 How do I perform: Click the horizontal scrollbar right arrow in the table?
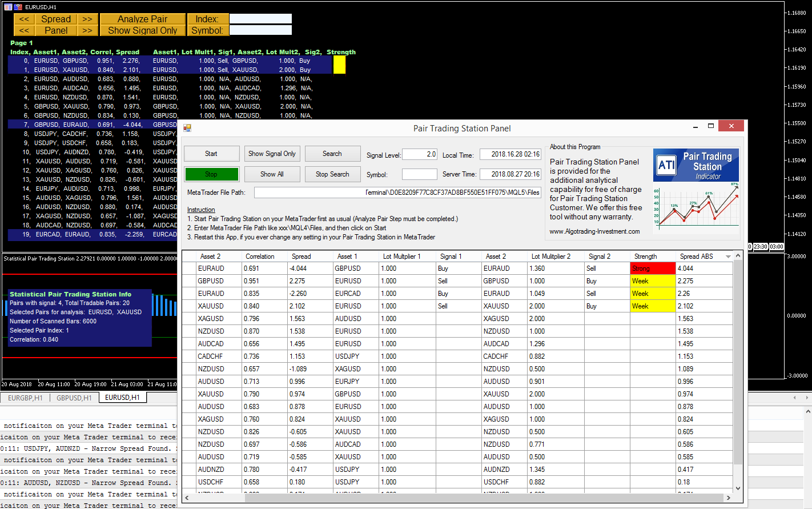pyautogui.click(x=728, y=498)
